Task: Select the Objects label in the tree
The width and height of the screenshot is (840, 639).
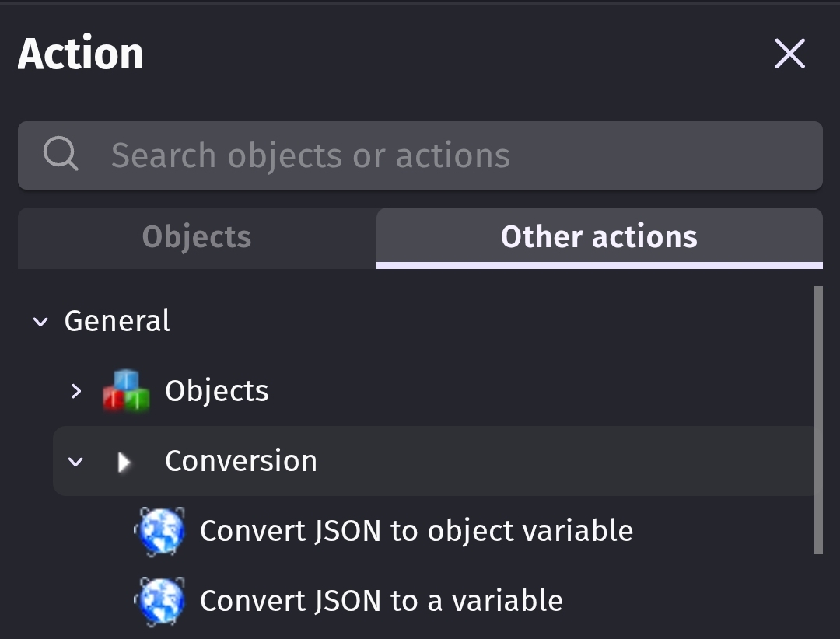Action: [x=216, y=391]
